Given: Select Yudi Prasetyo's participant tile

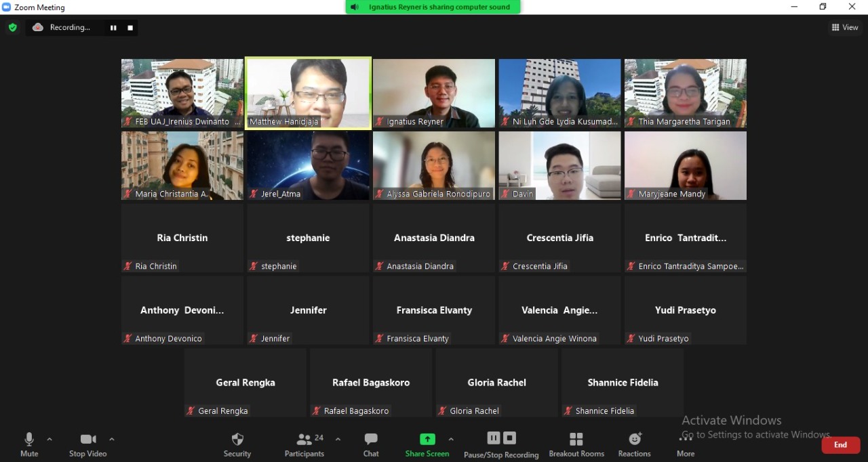Looking at the screenshot, I should [686, 311].
